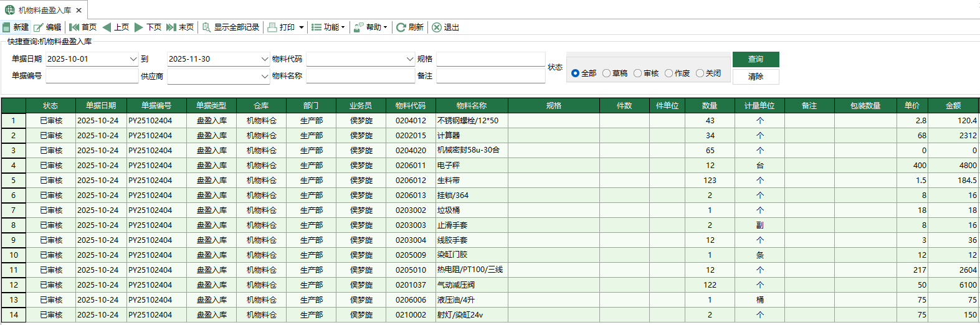
Task: Click material code 0206011
Action: click(411, 166)
